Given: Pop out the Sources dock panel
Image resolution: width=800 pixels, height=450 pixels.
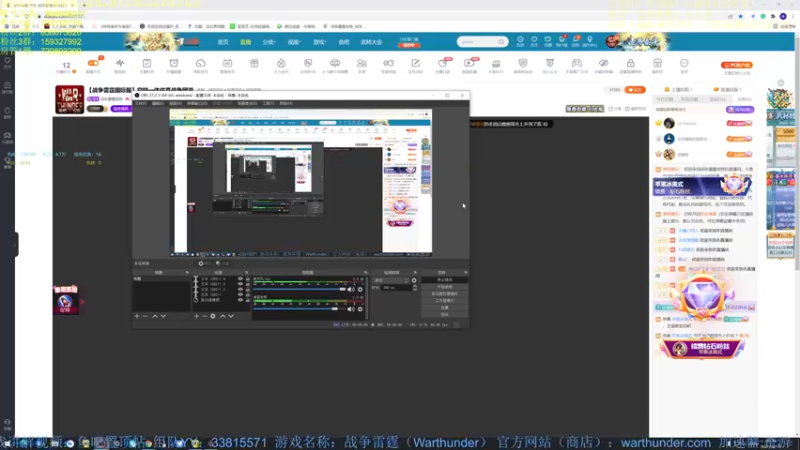Looking at the screenshot, I should 246,273.
